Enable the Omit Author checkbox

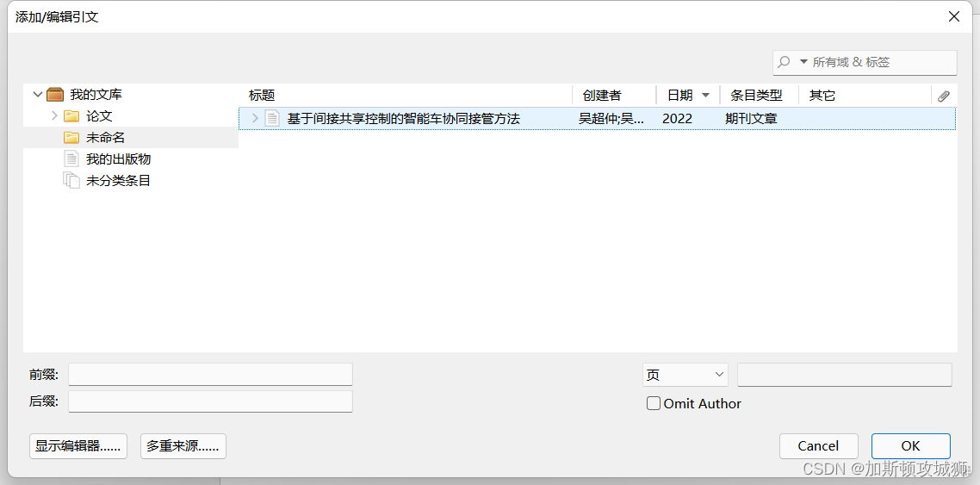pyautogui.click(x=653, y=404)
